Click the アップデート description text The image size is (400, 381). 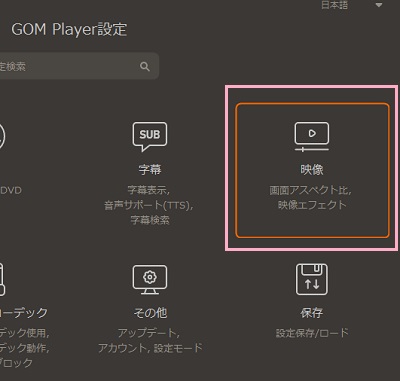(149, 333)
